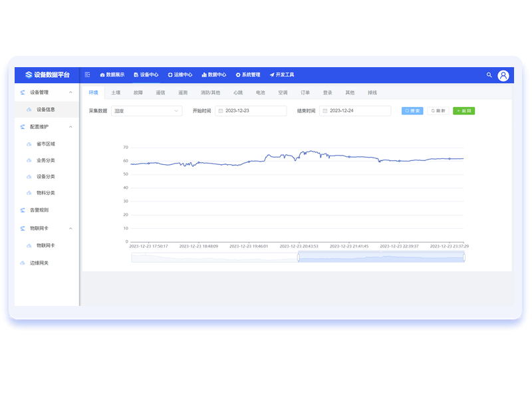
Task: Collapse sidebar using the hamburger menu icon
Action: [x=87, y=75]
